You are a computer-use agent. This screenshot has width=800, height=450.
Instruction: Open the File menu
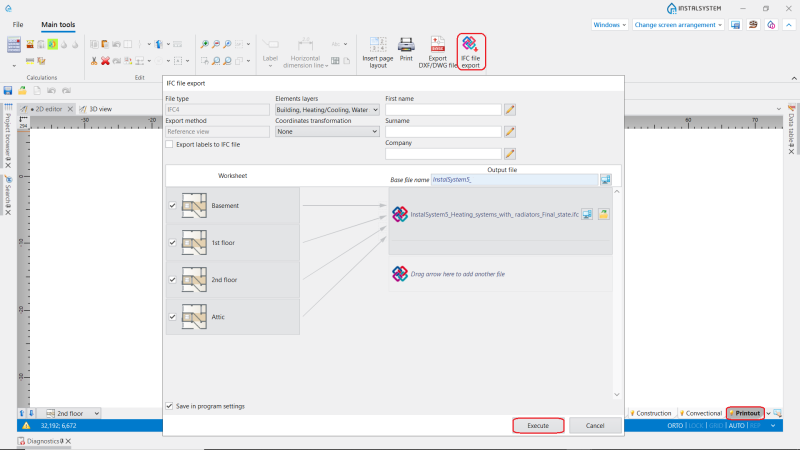(18, 24)
